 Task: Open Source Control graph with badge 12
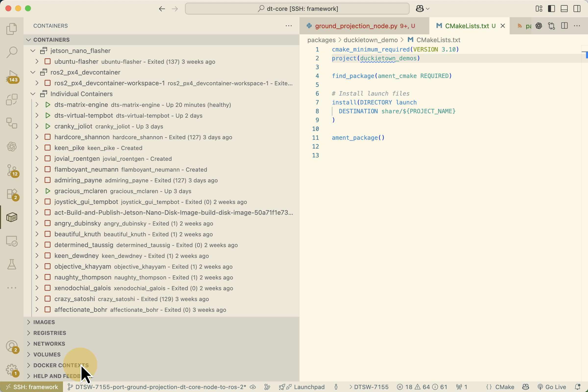[12, 170]
